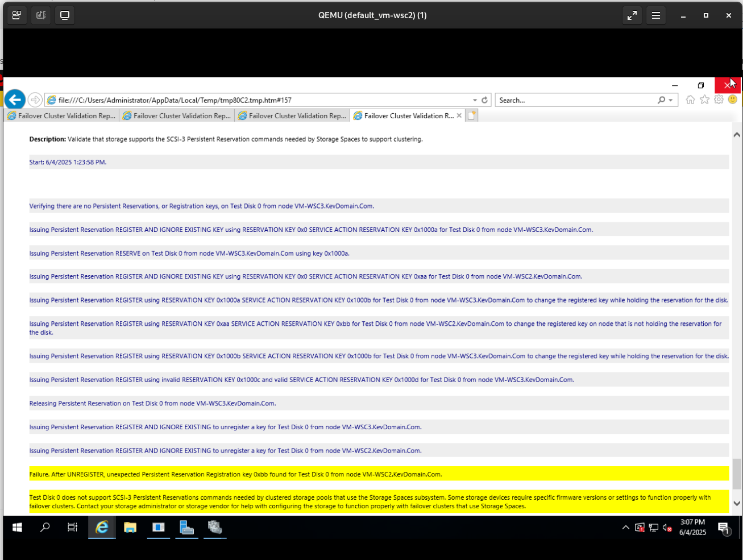Open Internet Explorer Tools gear icon
The height and width of the screenshot is (560, 743).
719,100
